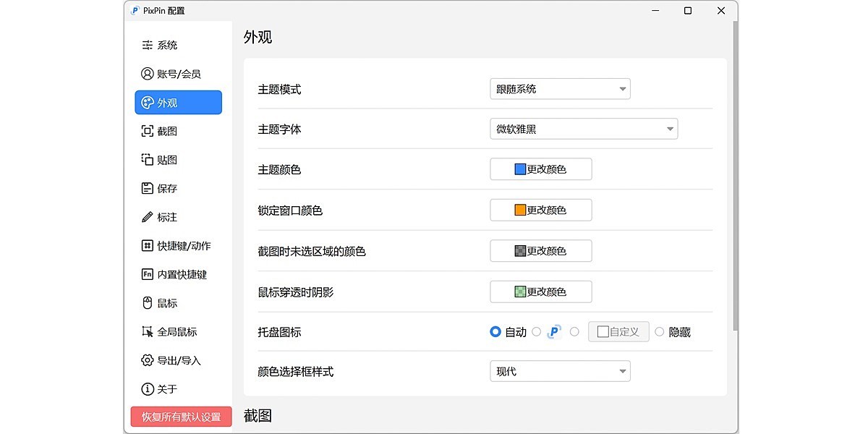Open the 导出/导入 settings section
The height and width of the screenshot is (434, 868).
pyautogui.click(x=173, y=360)
